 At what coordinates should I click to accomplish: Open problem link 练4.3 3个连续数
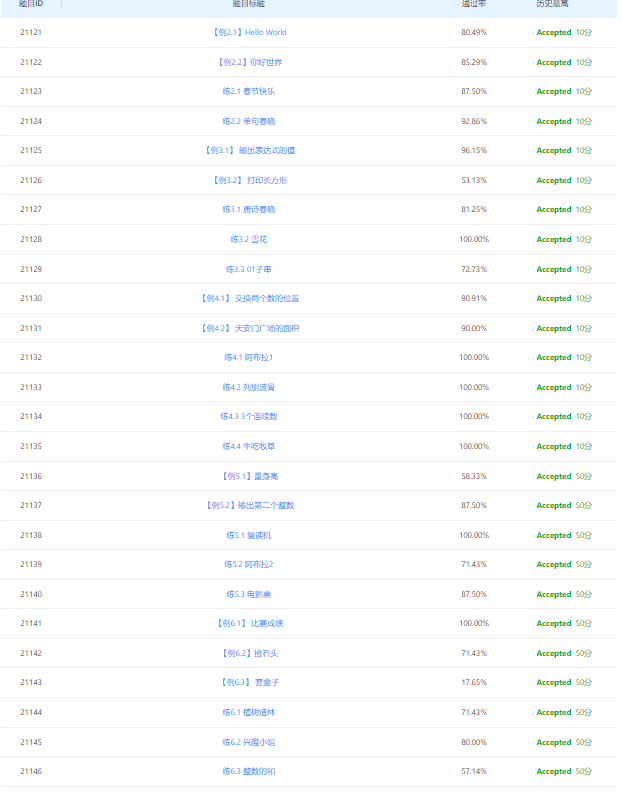tap(249, 416)
